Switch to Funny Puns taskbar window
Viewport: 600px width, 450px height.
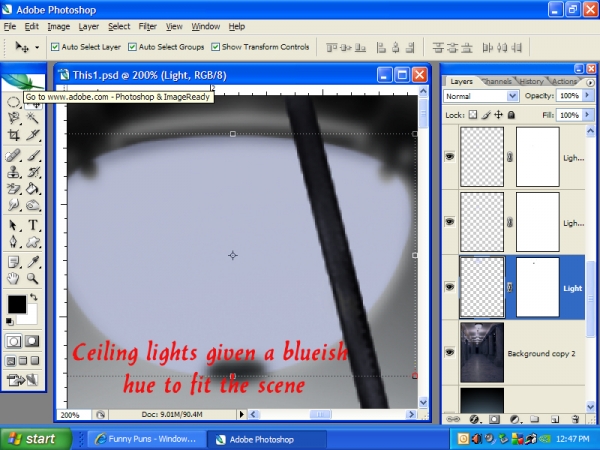pyautogui.click(x=146, y=439)
